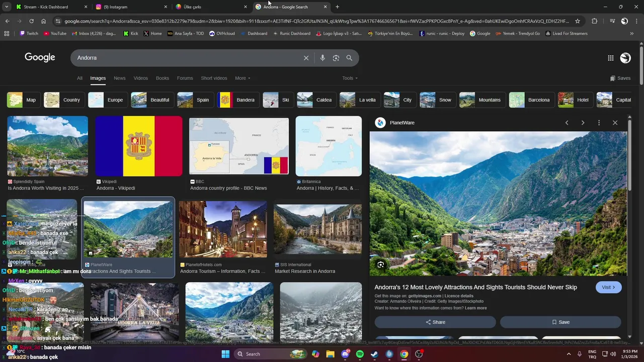Expand the Tools dropdown
Viewport: 644px width, 362px height.
pyautogui.click(x=350, y=78)
